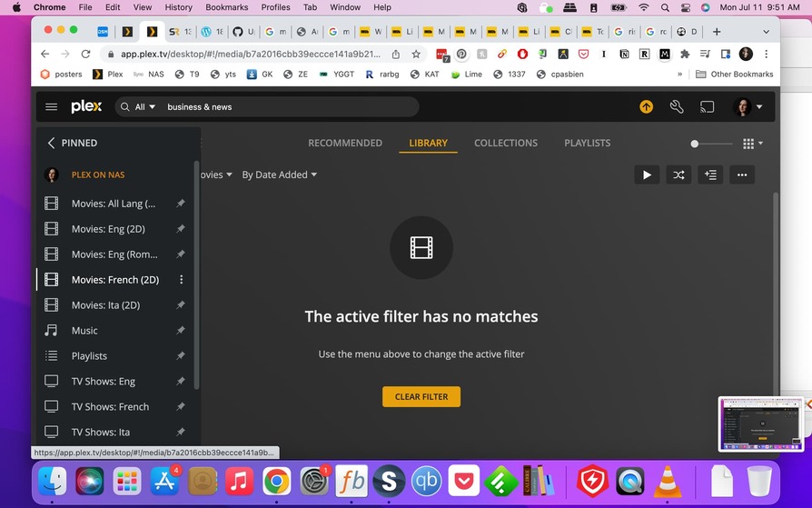Viewport: 812px width, 508px height.
Task: Switch to the COLLECTIONS tab
Action: coord(506,143)
